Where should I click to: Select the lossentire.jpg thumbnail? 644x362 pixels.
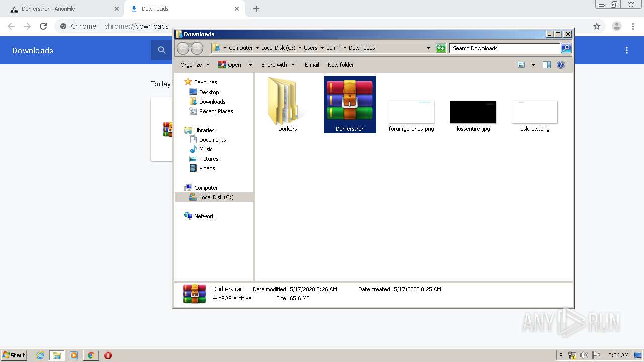point(473,112)
